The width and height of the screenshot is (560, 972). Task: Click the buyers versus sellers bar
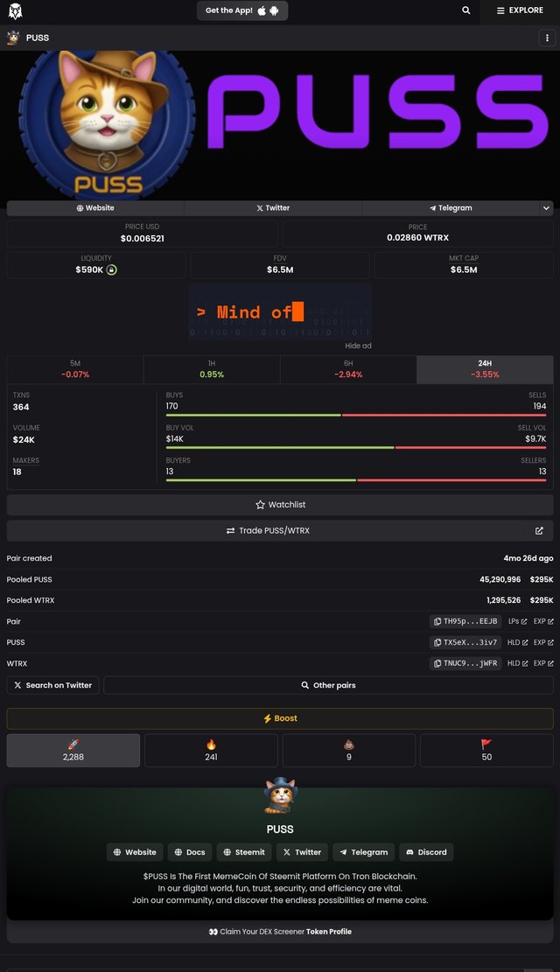click(356, 480)
